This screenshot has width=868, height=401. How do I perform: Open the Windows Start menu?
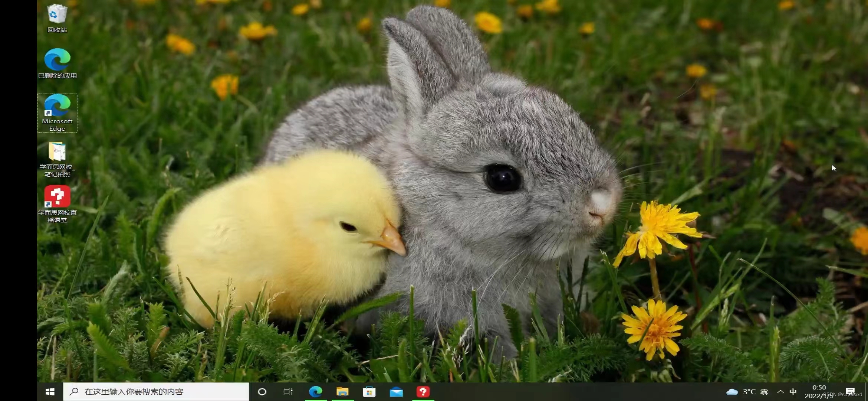point(50,392)
